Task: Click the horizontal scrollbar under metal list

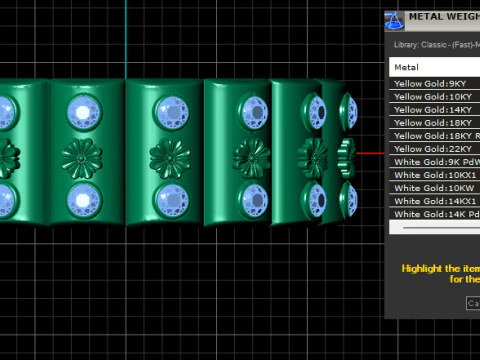Action: (435, 227)
